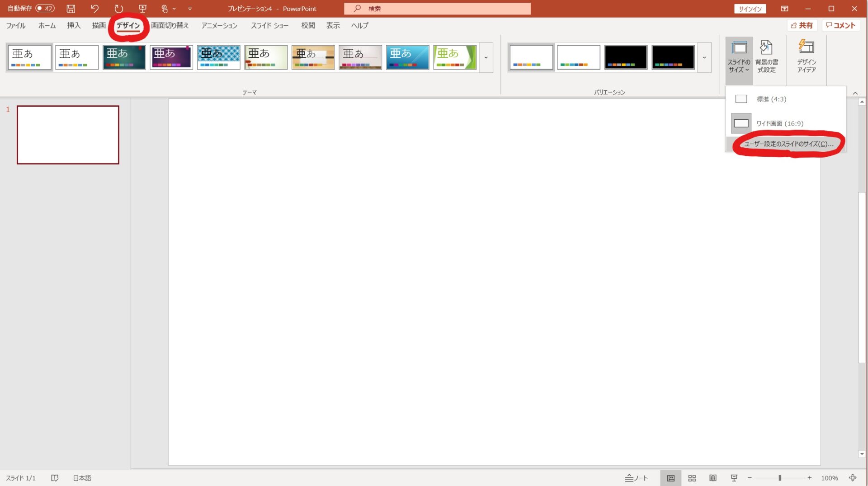This screenshot has width=868, height=486.
Task: Select the second white variation
Action: [x=579, y=57]
